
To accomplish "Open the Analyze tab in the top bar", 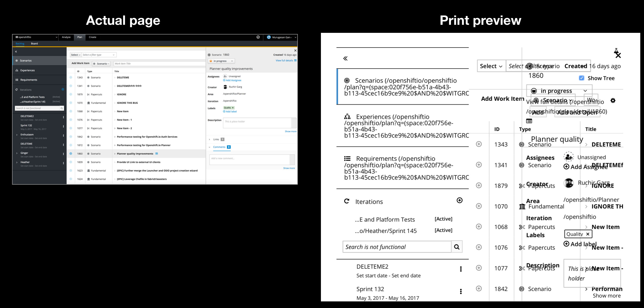I will [x=66, y=37].
